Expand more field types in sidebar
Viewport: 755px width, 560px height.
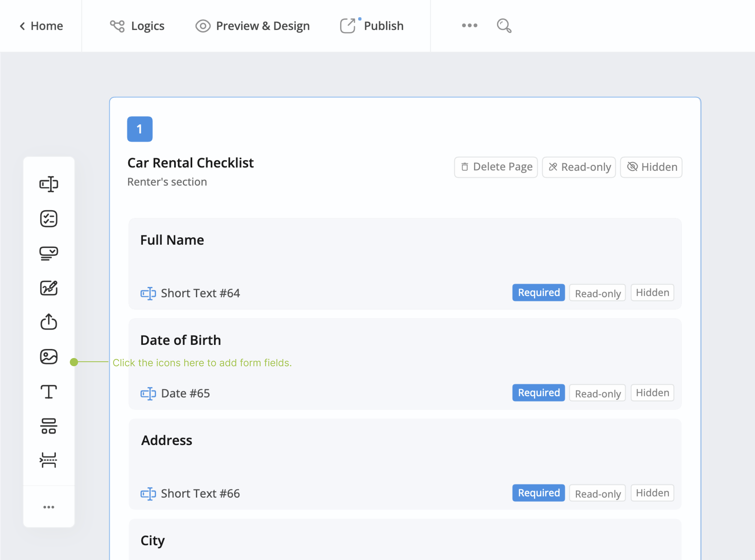click(48, 507)
